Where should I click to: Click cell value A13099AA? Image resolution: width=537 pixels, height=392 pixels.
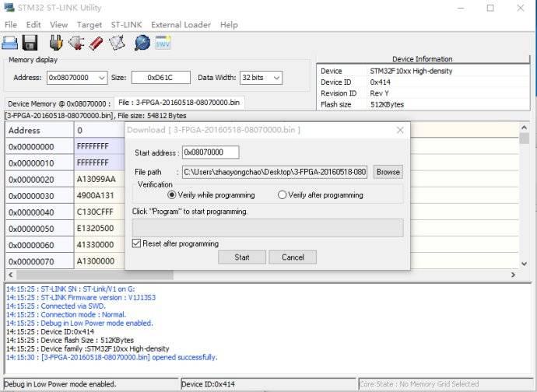coord(97,179)
